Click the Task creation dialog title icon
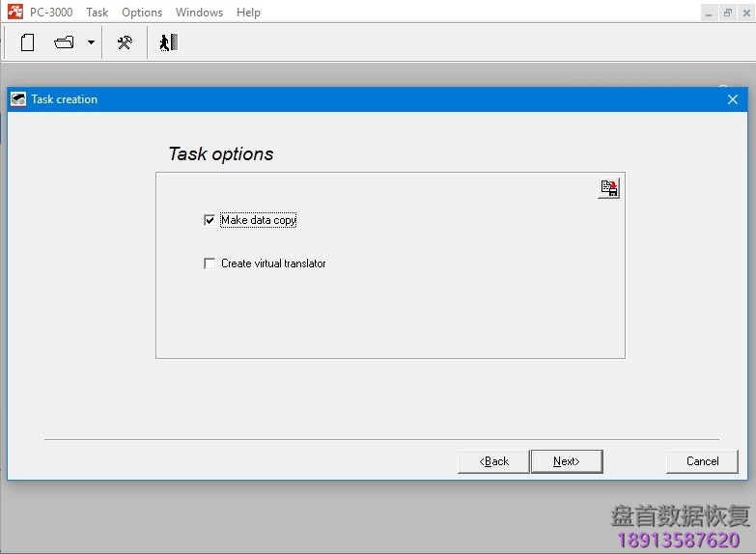 click(x=18, y=99)
